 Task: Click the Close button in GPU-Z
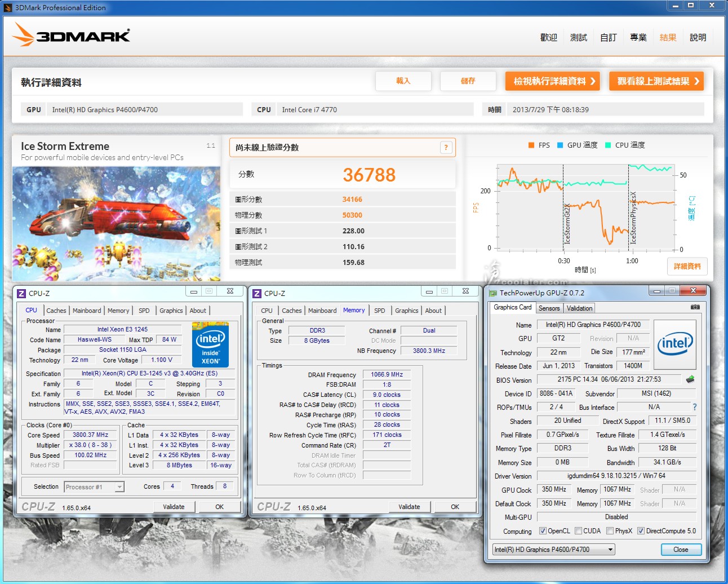pyautogui.click(x=681, y=550)
